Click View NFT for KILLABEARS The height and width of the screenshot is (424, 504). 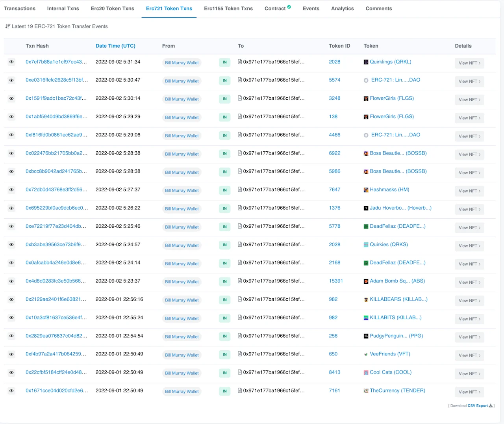469,301
